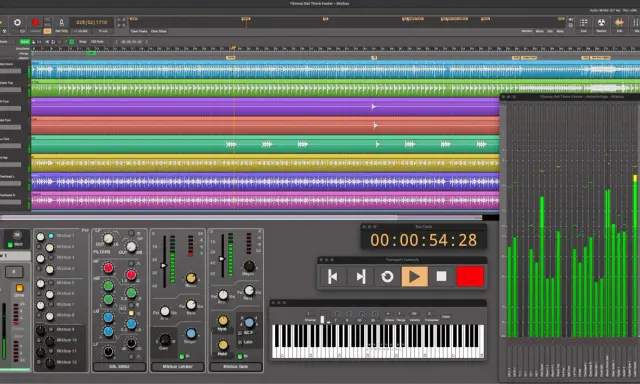This screenshot has height=384, width=640.
Task: Toggle the Mixbus 9 send on/off button
Action: click(51, 329)
